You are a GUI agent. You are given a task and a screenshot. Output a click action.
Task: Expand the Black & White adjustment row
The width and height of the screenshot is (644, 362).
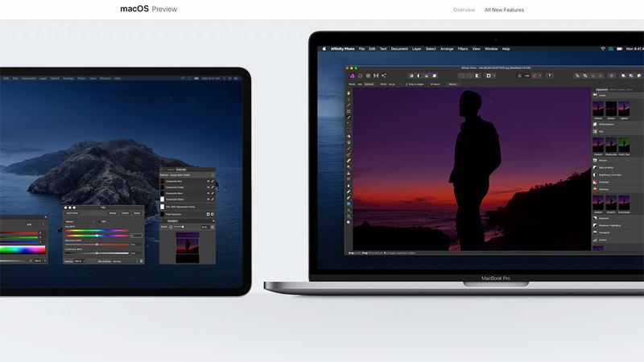pyautogui.click(x=618, y=167)
